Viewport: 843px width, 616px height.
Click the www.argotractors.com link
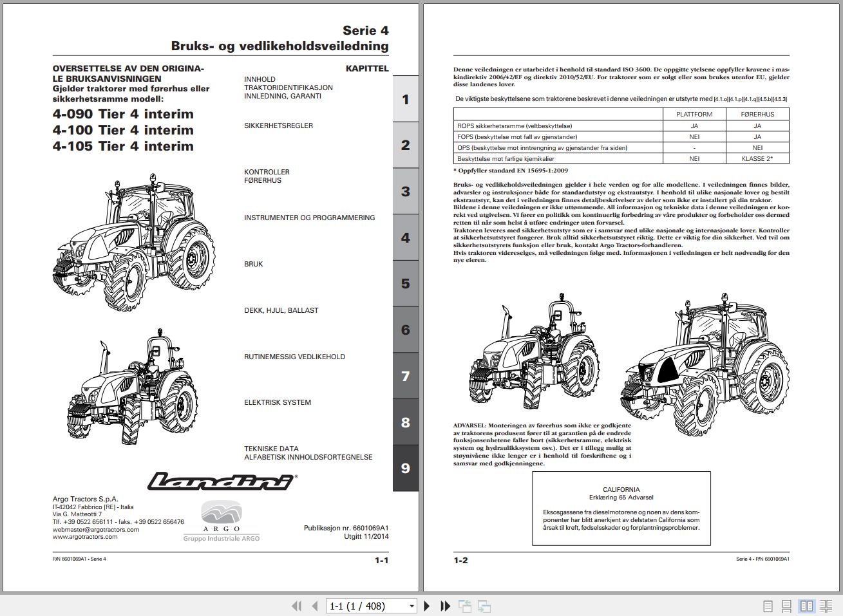pyautogui.click(x=85, y=536)
